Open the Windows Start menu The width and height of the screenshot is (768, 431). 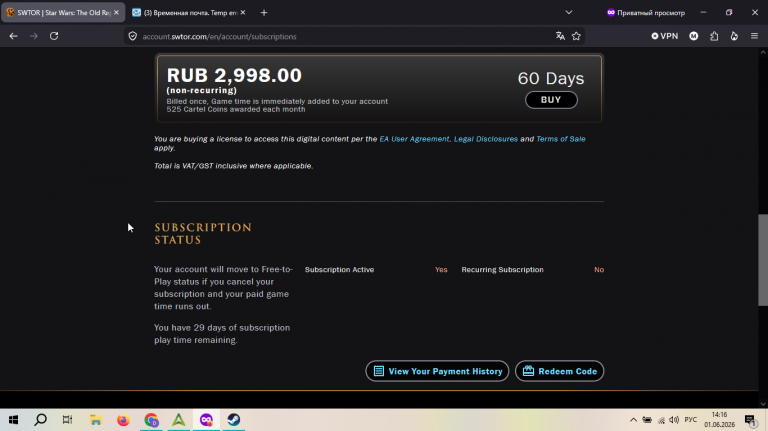coord(13,420)
